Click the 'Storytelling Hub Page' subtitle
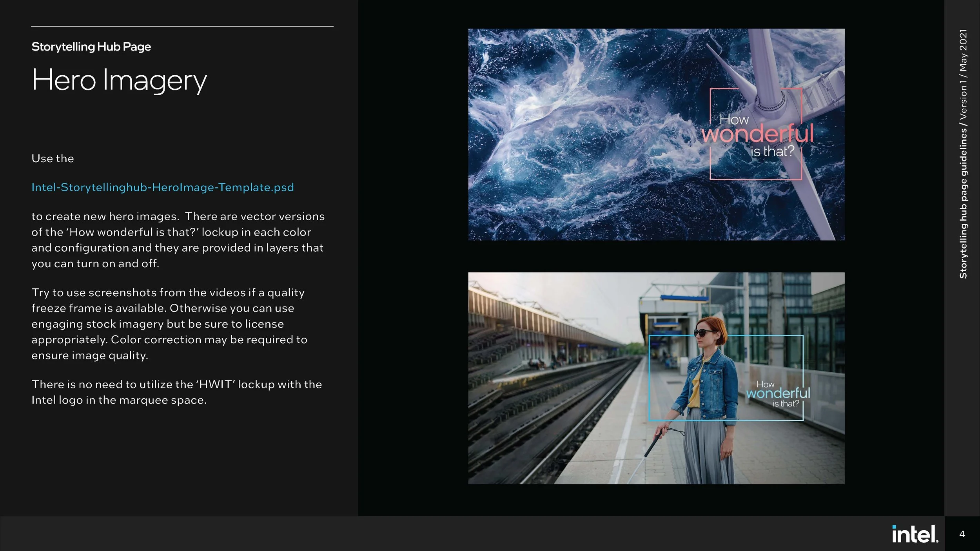This screenshot has height=551, width=980. point(91,47)
